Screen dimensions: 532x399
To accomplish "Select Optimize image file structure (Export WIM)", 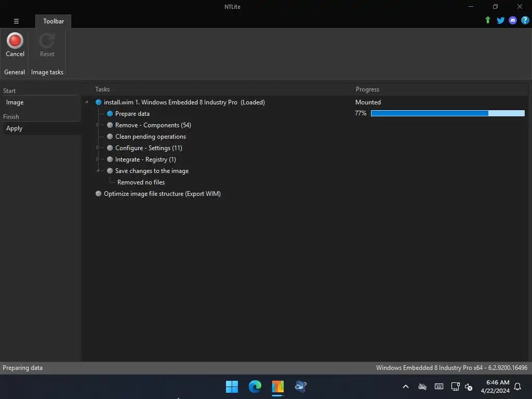I will tap(162, 194).
